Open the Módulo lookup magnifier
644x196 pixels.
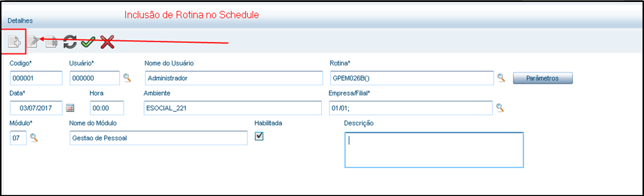pos(34,138)
